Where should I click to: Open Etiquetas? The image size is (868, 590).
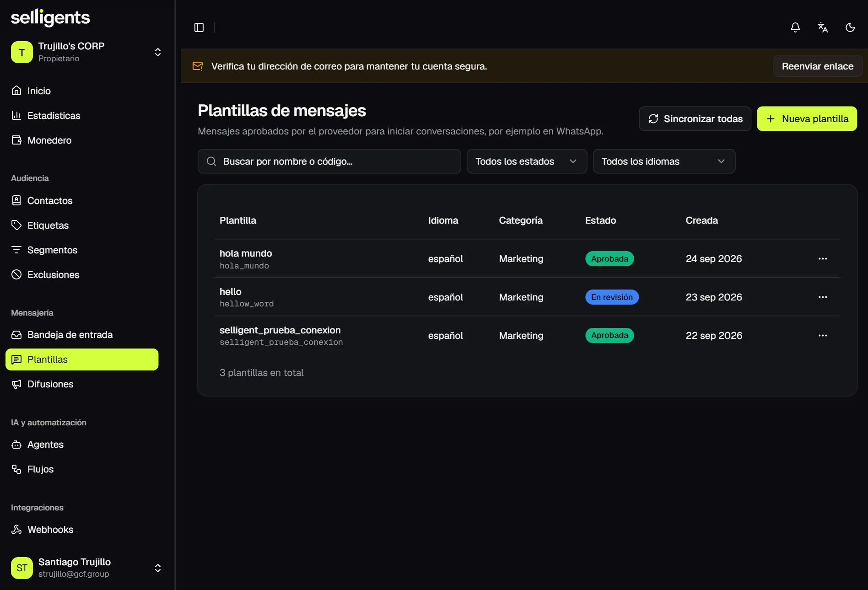(82, 225)
